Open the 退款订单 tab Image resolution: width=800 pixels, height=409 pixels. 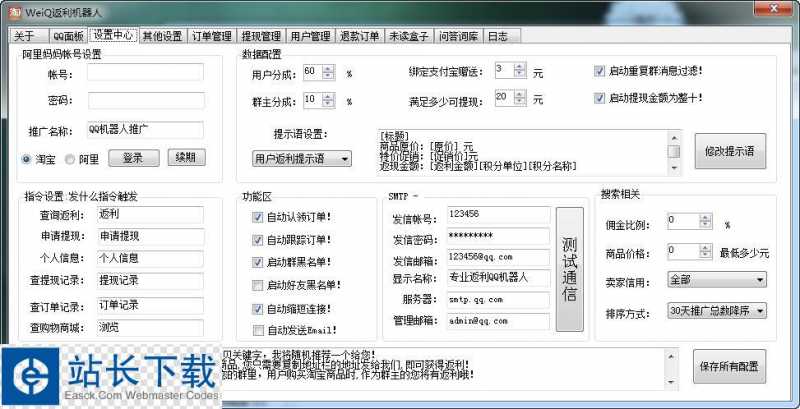360,36
